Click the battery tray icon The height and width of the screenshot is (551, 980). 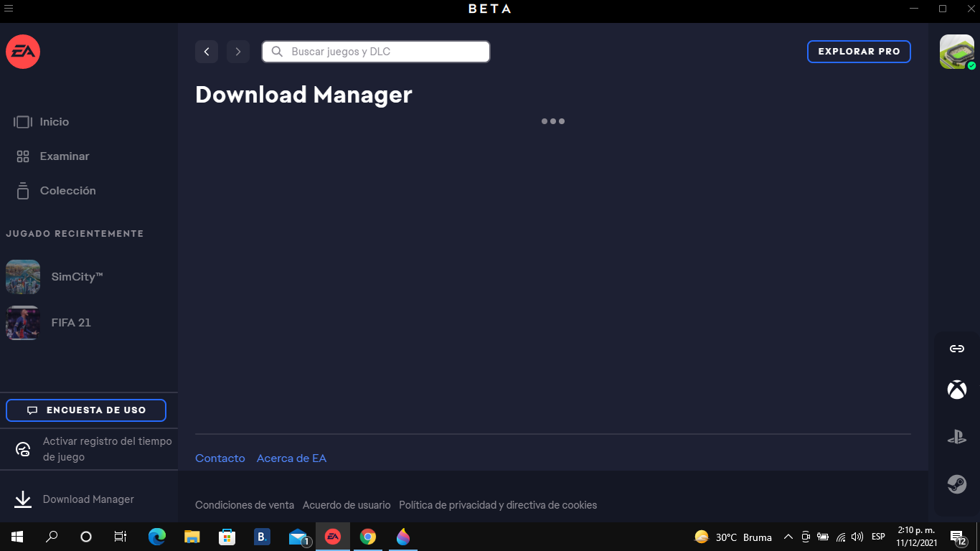click(x=823, y=537)
